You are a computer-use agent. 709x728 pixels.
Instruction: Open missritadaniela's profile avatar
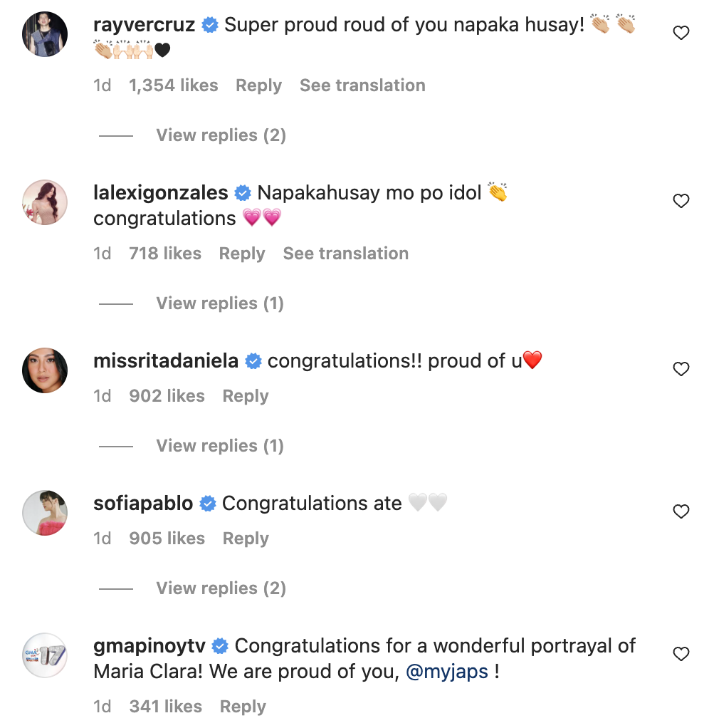click(x=45, y=370)
